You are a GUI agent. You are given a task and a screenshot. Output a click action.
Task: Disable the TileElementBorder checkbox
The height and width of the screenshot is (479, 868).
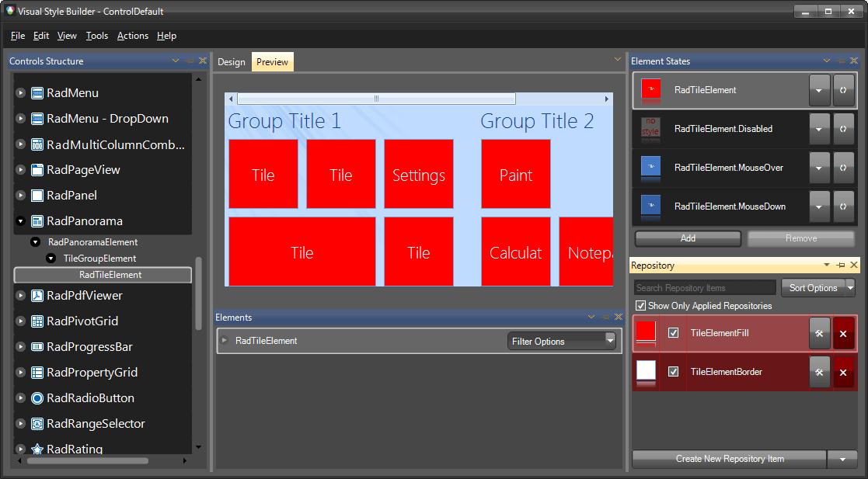(x=674, y=372)
